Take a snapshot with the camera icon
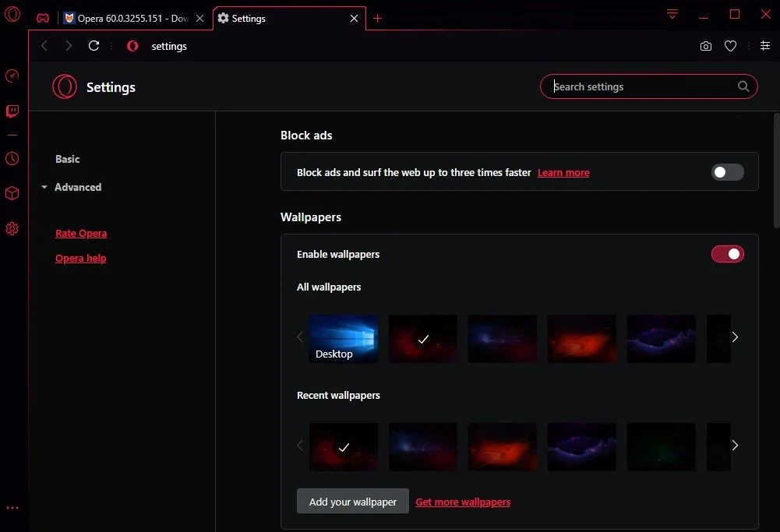The height and width of the screenshot is (532, 780). click(x=705, y=46)
